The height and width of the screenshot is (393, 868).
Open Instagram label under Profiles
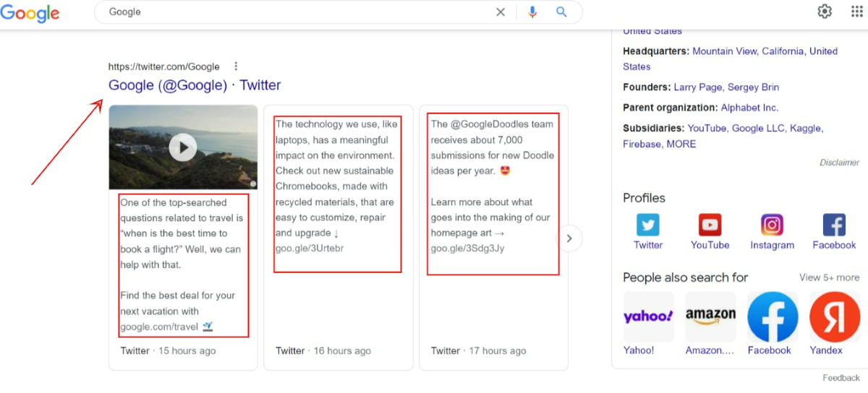coord(773,245)
